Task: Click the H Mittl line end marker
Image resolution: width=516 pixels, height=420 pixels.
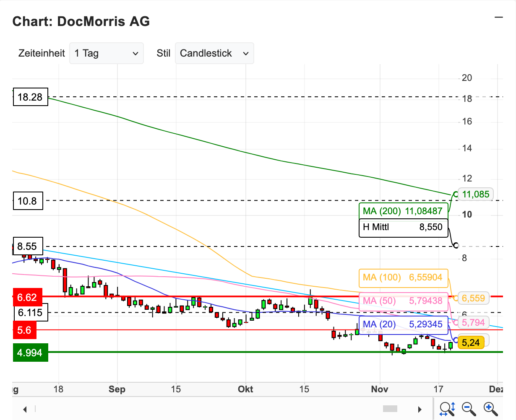Action: [x=456, y=245]
